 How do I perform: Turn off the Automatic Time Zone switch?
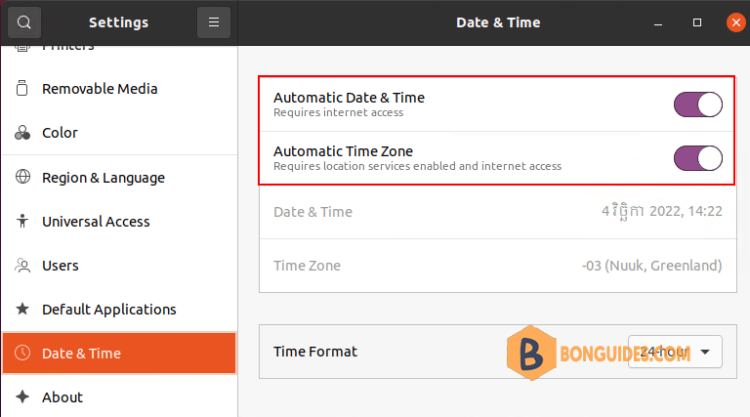click(698, 158)
